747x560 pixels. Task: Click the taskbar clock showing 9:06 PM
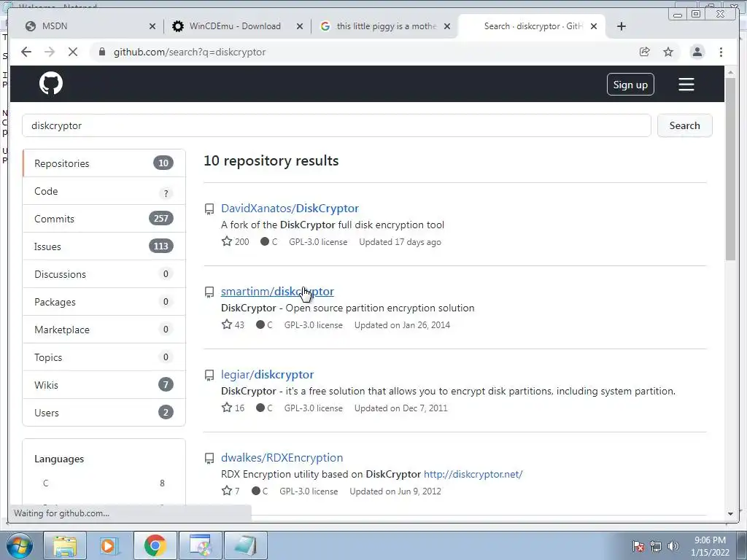710,545
